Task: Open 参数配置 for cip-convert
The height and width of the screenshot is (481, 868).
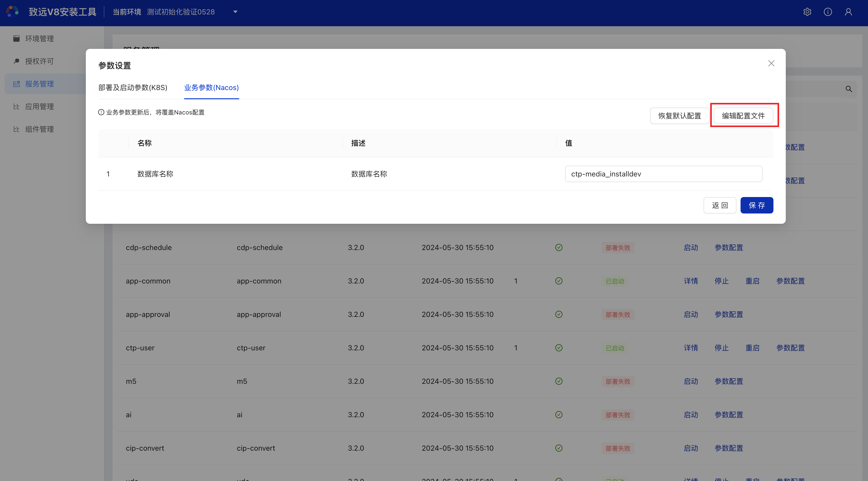Action: click(x=728, y=448)
